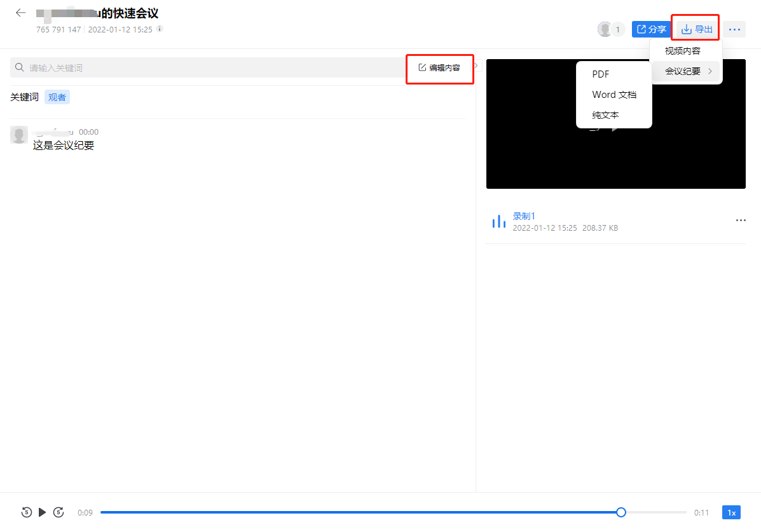Image resolution: width=761 pixels, height=532 pixels.
Task: Click the 关键词 label
Action: pos(24,97)
